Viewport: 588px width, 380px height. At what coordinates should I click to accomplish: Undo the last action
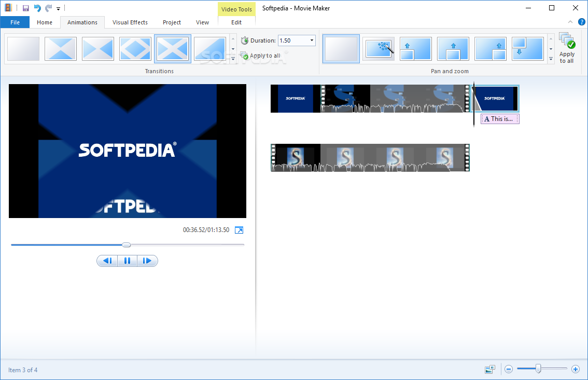(x=37, y=8)
